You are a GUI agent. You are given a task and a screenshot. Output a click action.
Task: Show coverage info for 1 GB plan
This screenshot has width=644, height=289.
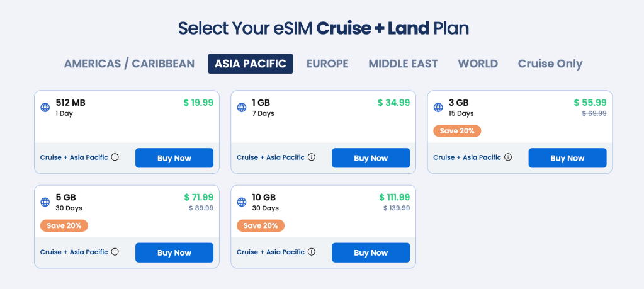312,157
